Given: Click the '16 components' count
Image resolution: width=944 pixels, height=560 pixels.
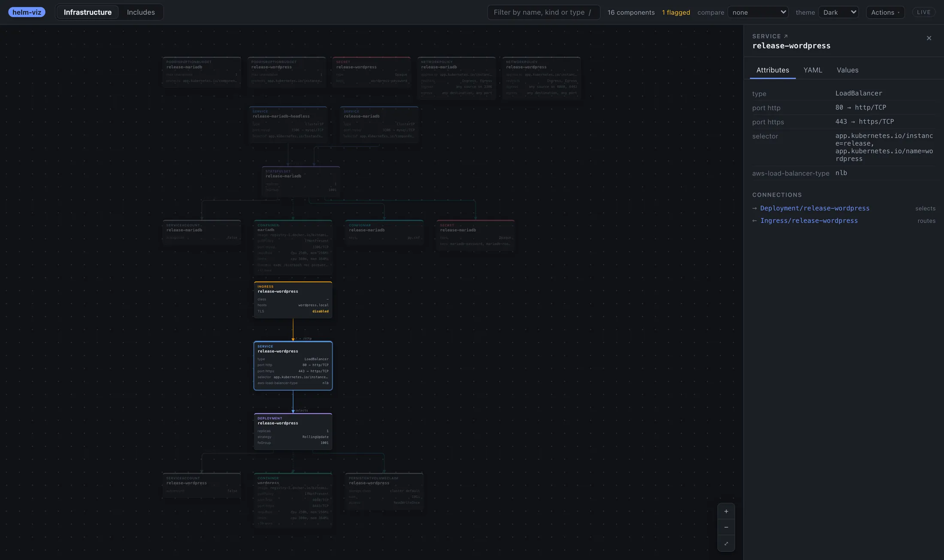Looking at the screenshot, I should (x=631, y=12).
